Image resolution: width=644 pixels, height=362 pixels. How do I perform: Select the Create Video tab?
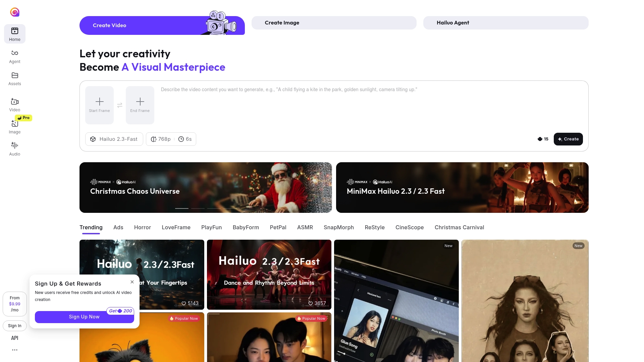[162, 25]
